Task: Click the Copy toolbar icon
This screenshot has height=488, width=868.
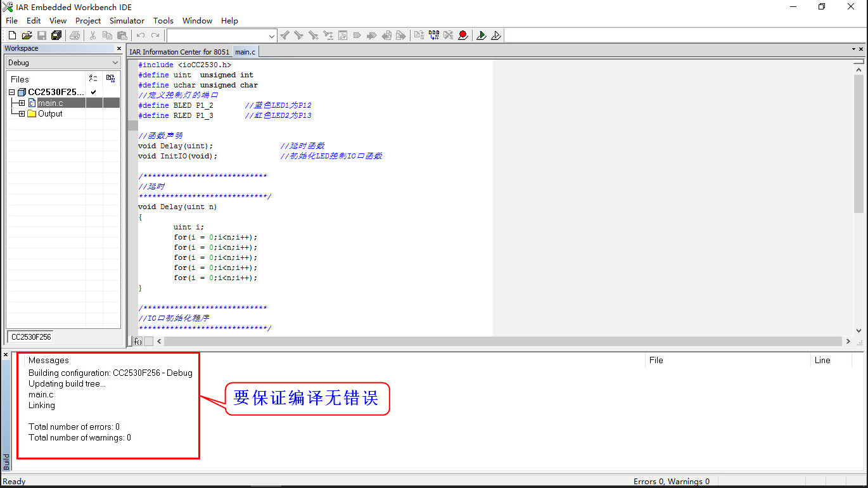Action: (107, 35)
